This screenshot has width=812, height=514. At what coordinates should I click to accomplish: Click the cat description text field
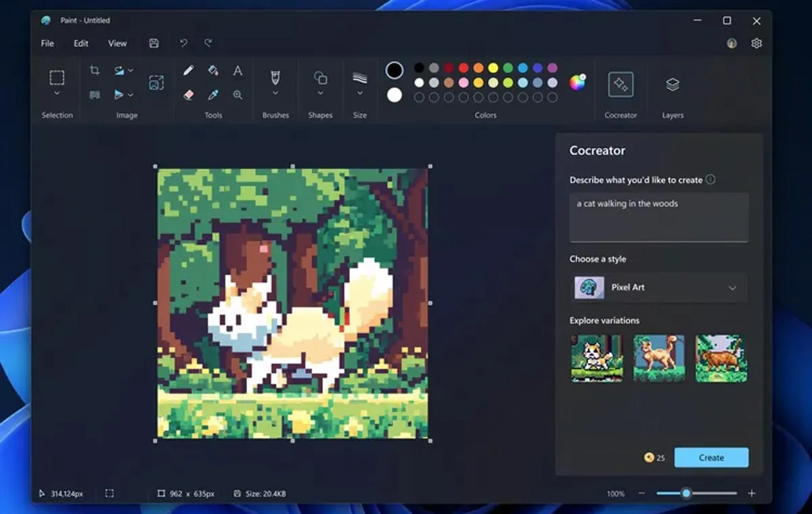tap(658, 216)
